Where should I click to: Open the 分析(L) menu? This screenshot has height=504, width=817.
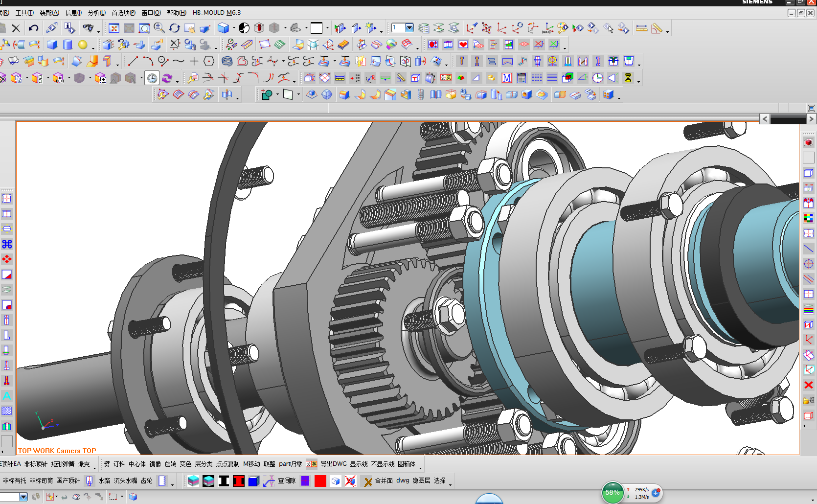tap(97, 13)
